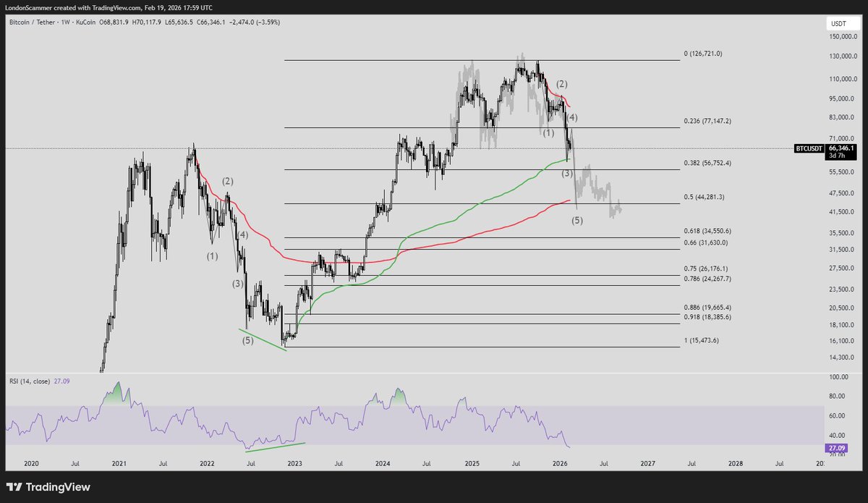
Task: Click 95,000.0 on the price axis
Action: coord(843,98)
